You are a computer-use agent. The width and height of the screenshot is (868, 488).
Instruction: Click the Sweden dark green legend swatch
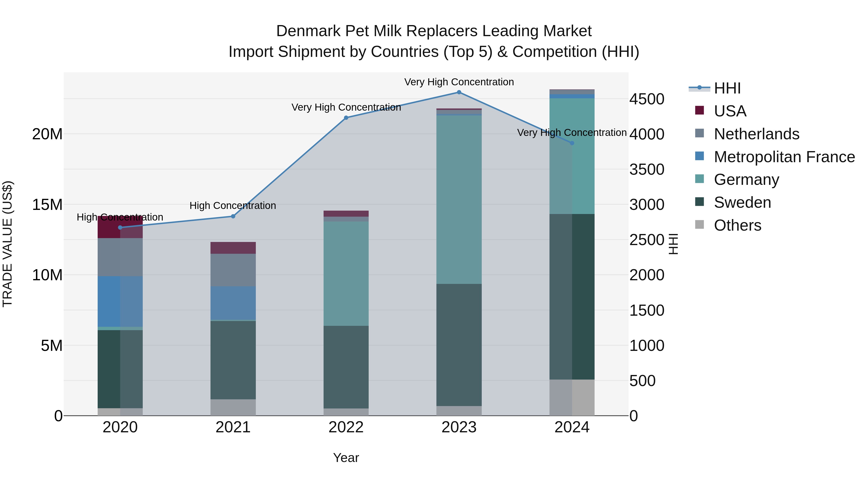tap(699, 201)
